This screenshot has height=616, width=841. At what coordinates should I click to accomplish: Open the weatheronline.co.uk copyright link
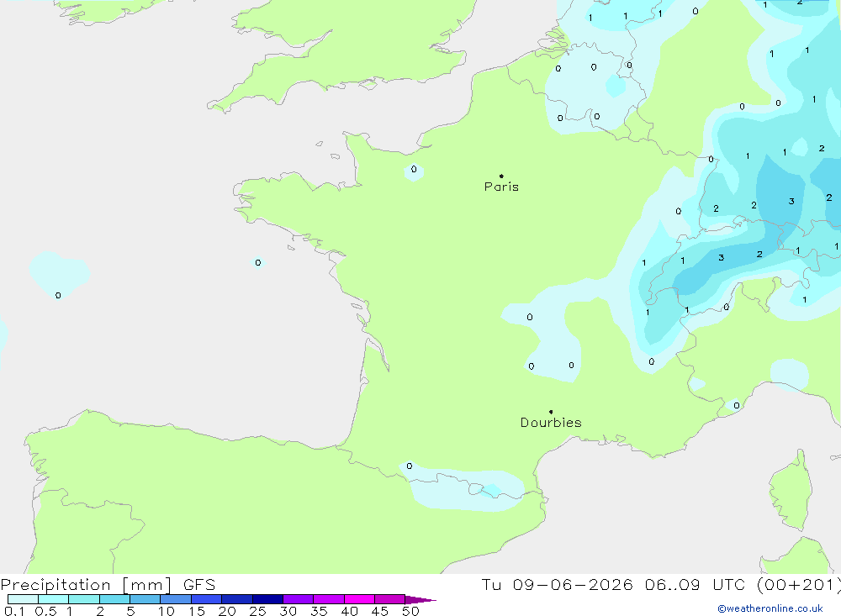coord(770,608)
